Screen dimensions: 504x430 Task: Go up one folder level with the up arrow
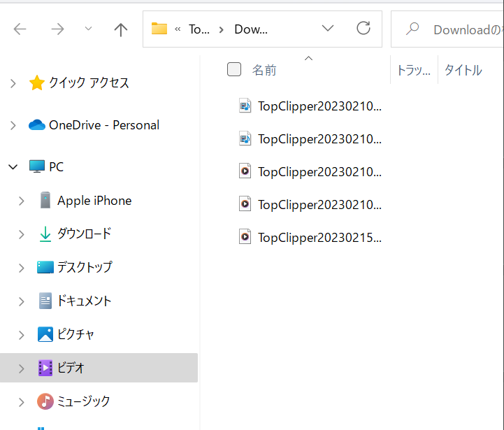pos(120,29)
